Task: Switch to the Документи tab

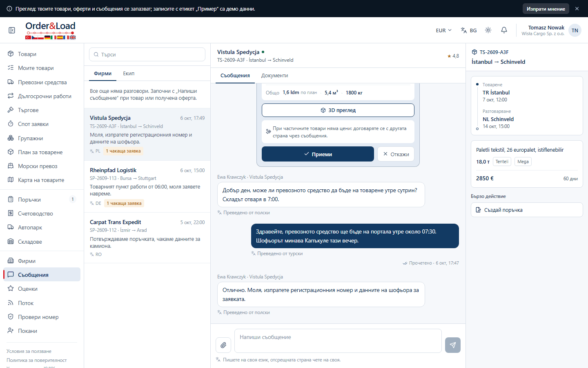Action: (274, 76)
